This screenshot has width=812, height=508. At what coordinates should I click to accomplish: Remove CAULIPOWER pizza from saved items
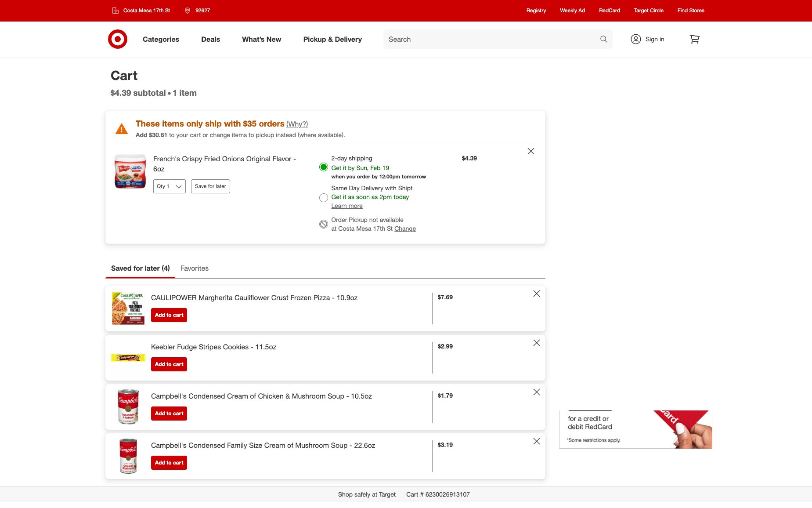click(x=537, y=294)
